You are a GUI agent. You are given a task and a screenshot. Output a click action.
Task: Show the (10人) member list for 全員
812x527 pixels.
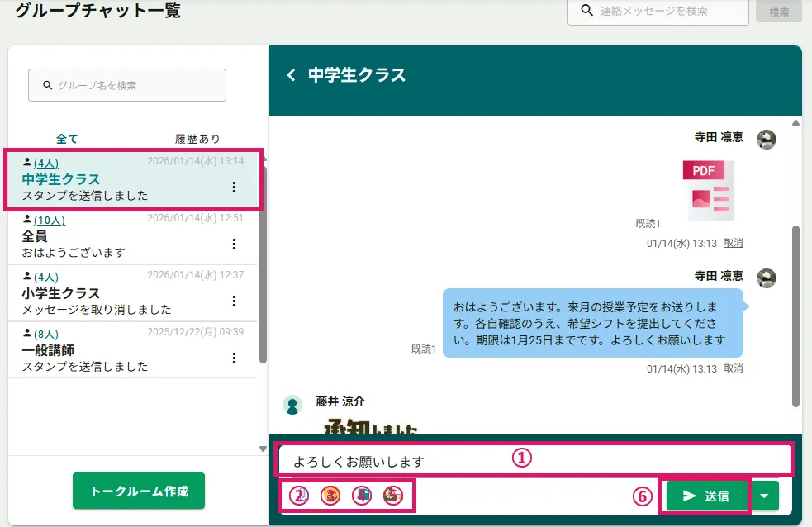coord(50,220)
